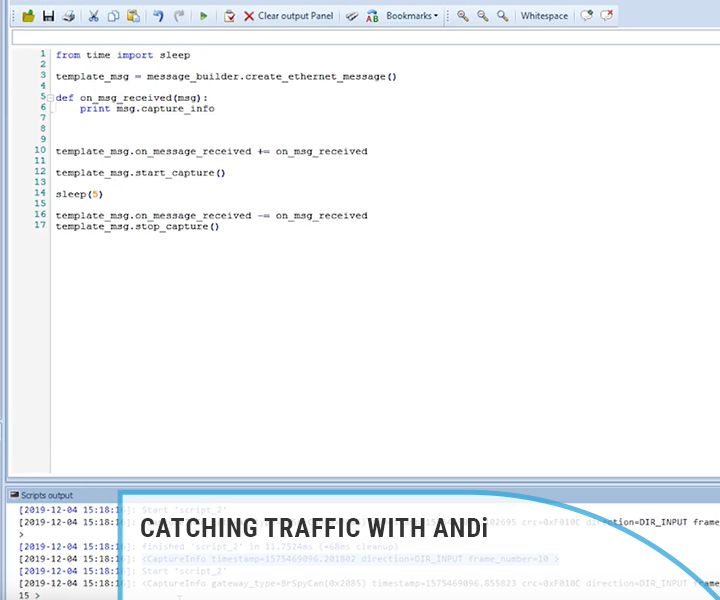
Task: Cut selection with the scissors icon
Action: tap(94, 17)
